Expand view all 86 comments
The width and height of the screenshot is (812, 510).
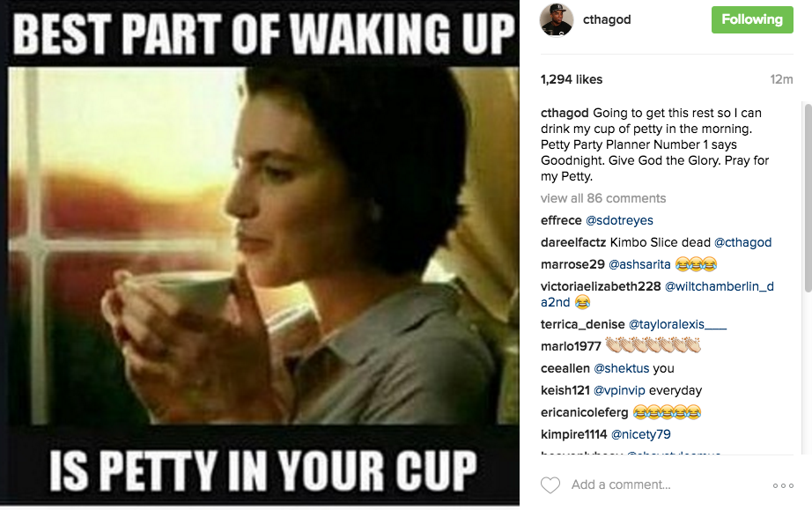pos(603,198)
